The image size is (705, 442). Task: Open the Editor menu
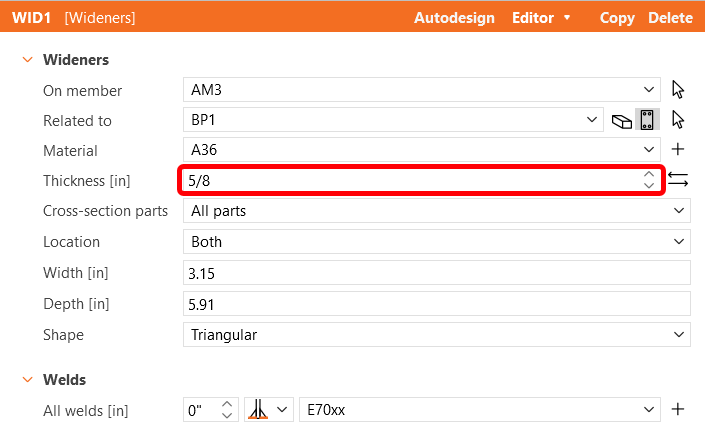(541, 17)
